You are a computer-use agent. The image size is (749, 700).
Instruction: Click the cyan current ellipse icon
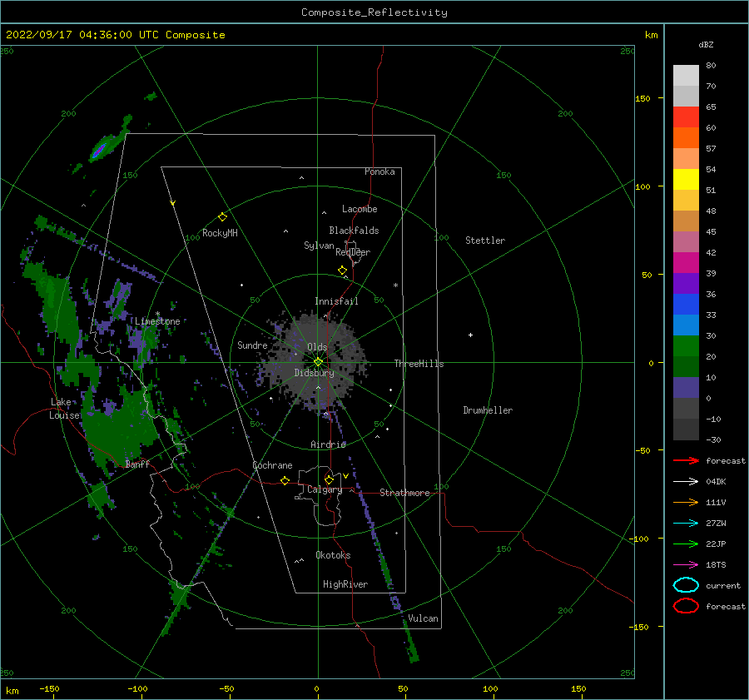[x=686, y=585]
